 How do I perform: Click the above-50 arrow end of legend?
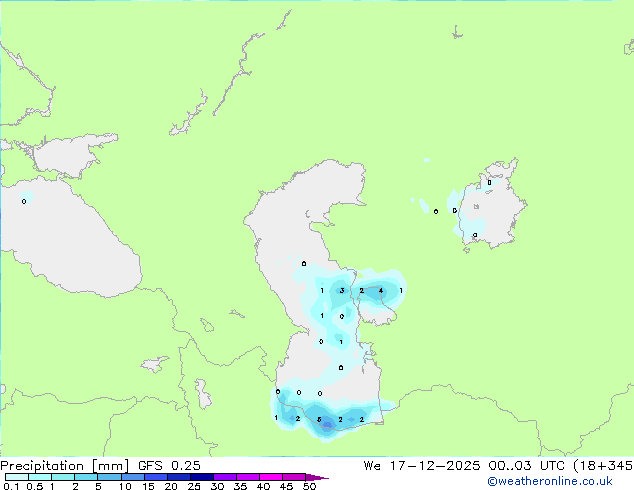(317, 477)
